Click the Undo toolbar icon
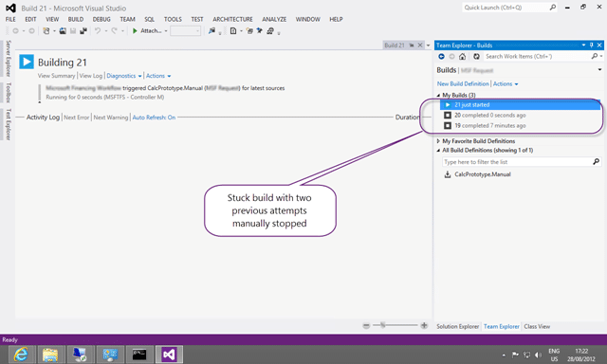607x364 pixels. (x=98, y=31)
